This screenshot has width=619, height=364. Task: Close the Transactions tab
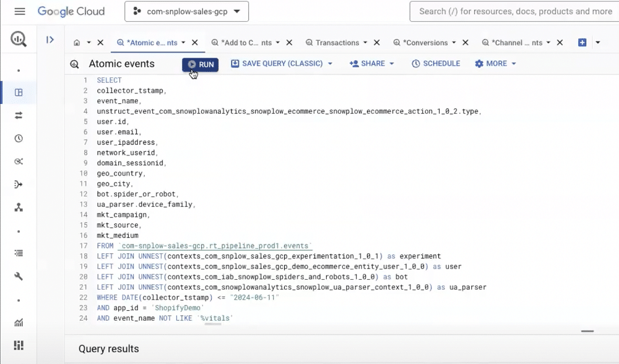coord(376,43)
